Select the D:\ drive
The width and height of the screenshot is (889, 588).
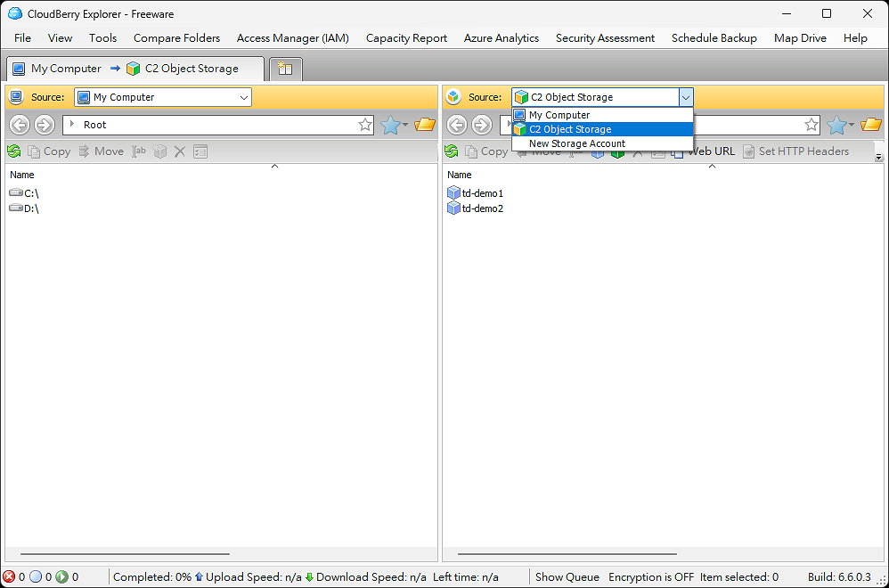[24, 208]
